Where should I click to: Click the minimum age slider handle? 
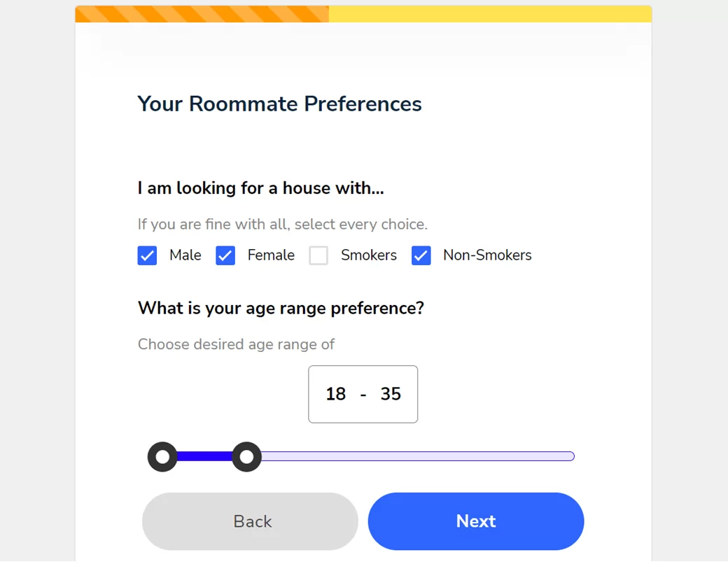(x=162, y=457)
